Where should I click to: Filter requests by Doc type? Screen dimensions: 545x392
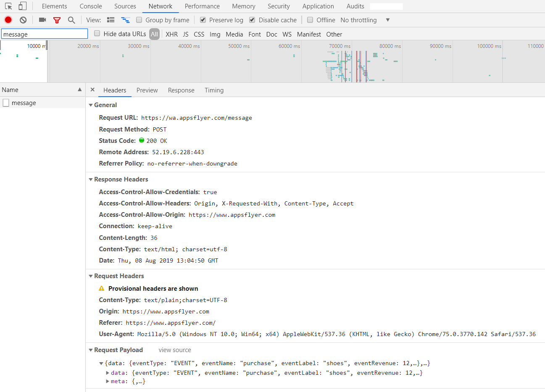[x=272, y=34]
